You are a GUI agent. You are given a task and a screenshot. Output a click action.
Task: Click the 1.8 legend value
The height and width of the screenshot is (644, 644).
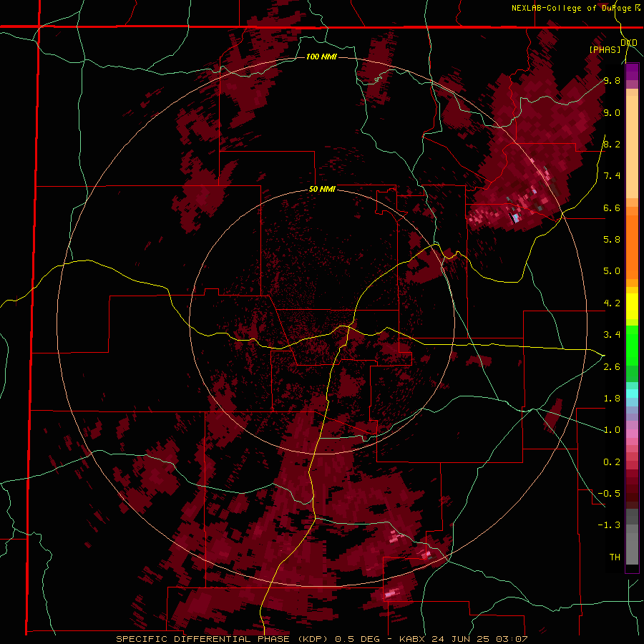[x=612, y=399]
